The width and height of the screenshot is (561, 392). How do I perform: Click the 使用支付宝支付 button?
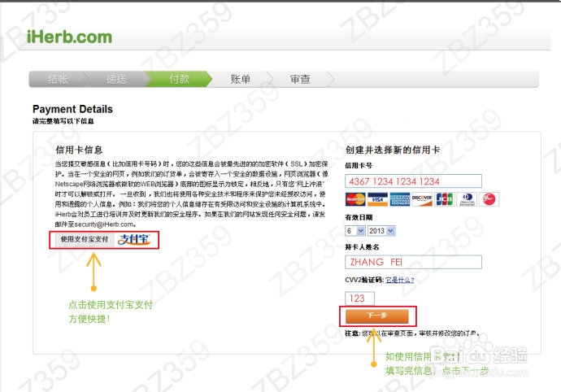(x=85, y=239)
